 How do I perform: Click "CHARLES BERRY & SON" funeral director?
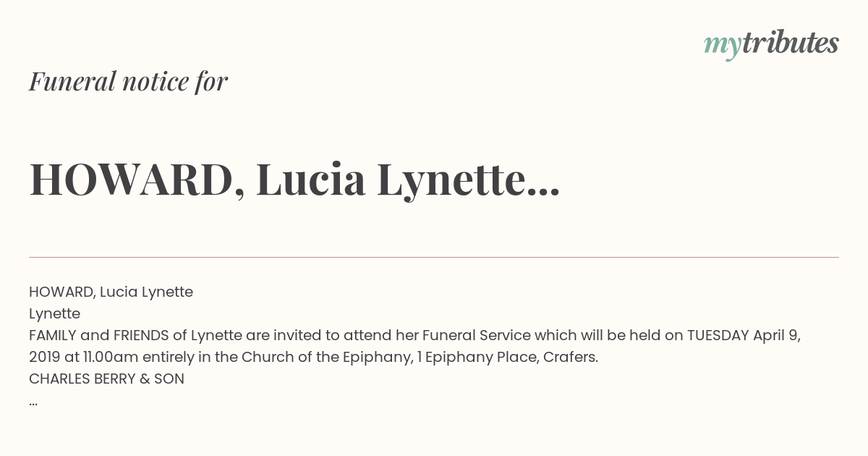(x=106, y=379)
